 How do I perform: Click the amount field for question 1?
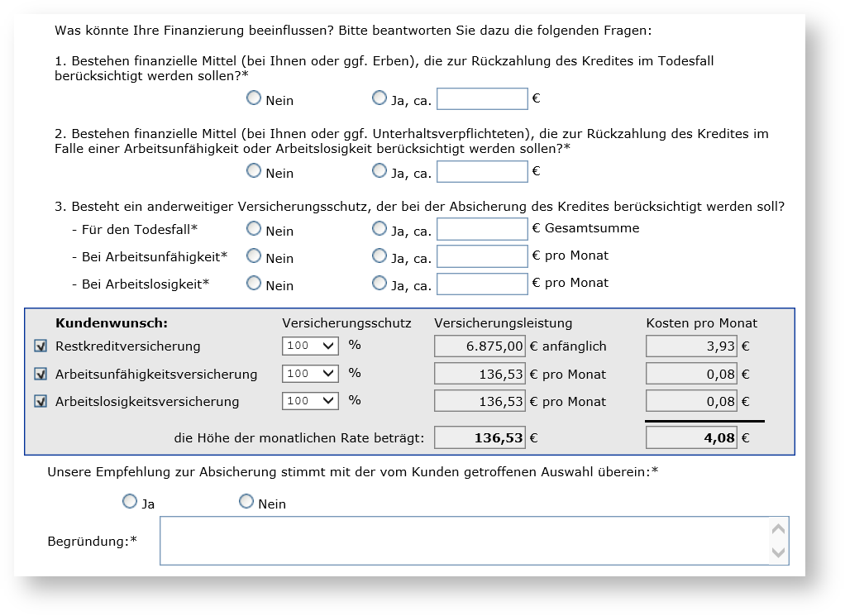[482, 99]
